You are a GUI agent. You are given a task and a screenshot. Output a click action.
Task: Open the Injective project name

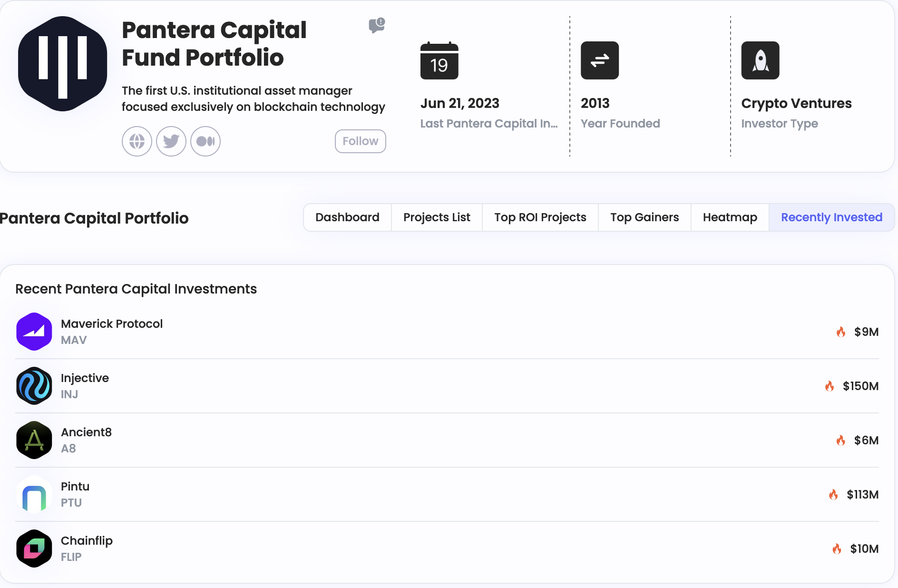[x=85, y=378]
